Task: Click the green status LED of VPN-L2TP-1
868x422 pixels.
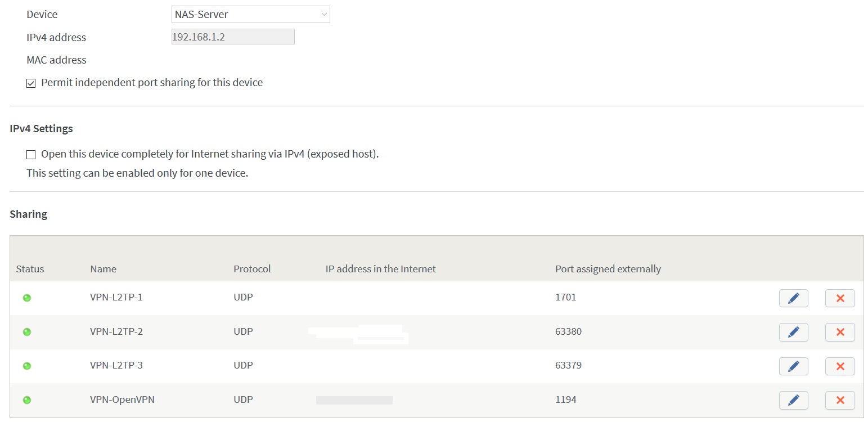Action: click(26, 298)
